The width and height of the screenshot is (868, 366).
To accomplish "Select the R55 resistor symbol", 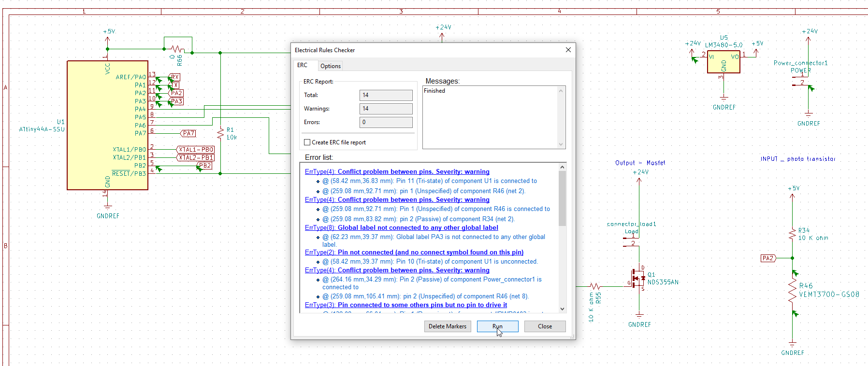I will (595, 286).
